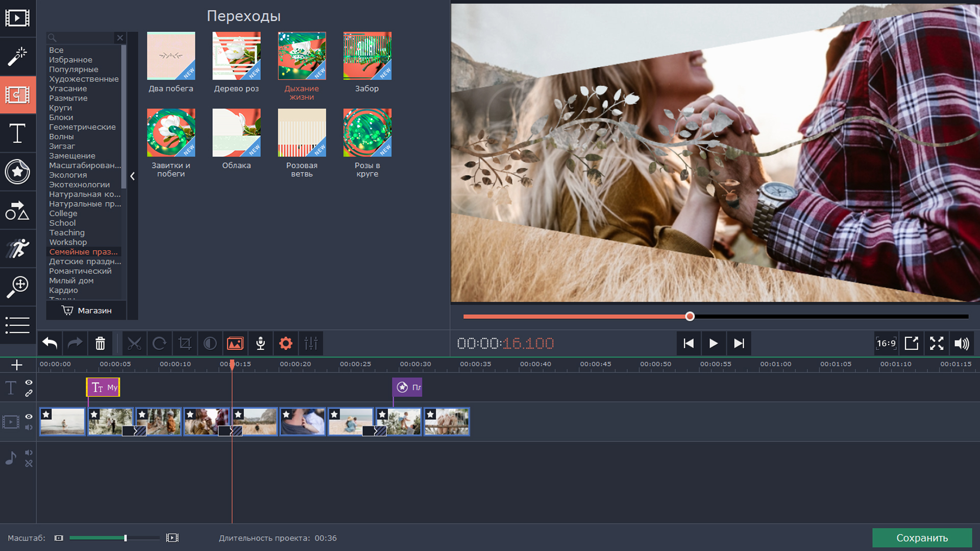Mute the audio track

point(29,453)
